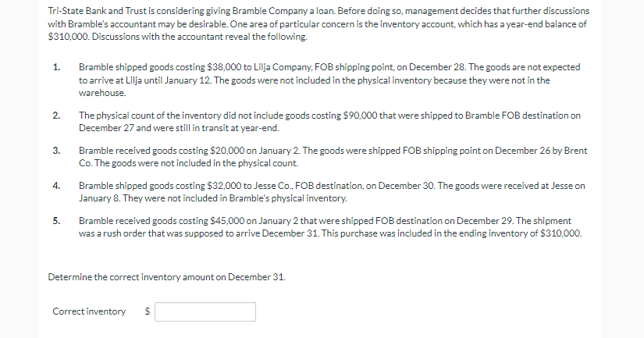
Task: Select list number "3." marker
Action: pos(56,151)
